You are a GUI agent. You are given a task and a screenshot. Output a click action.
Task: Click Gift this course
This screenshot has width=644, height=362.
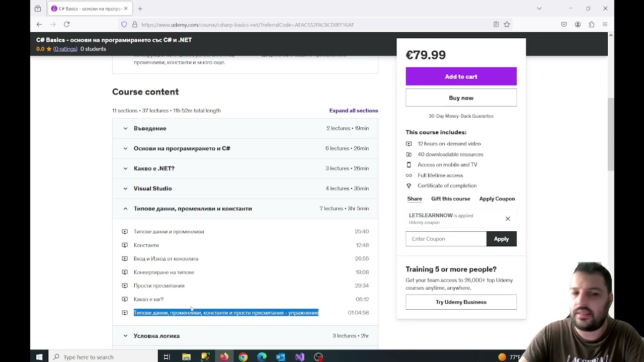point(451,199)
